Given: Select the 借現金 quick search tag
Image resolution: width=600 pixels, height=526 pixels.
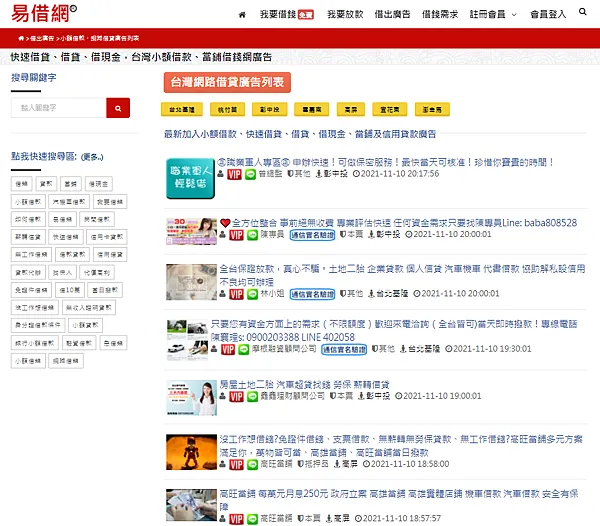Looking at the screenshot, I should pyautogui.click(x=99, y=184).
